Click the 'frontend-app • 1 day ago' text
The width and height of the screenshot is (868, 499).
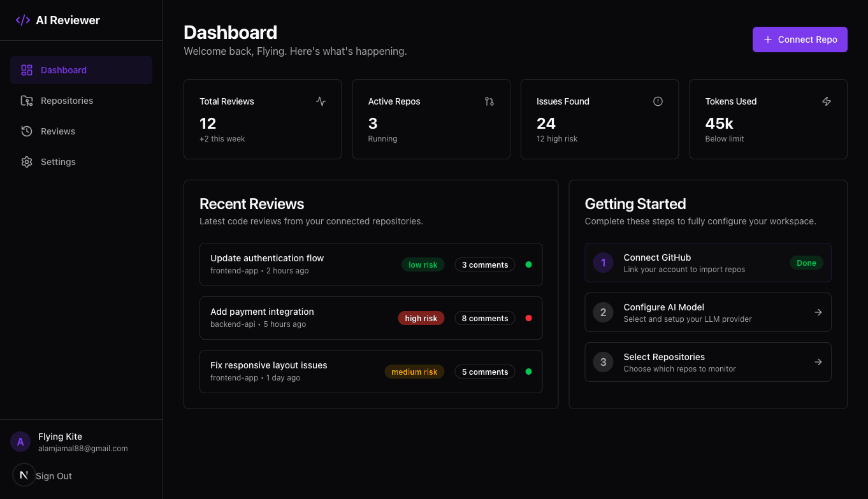coord(255,378)
